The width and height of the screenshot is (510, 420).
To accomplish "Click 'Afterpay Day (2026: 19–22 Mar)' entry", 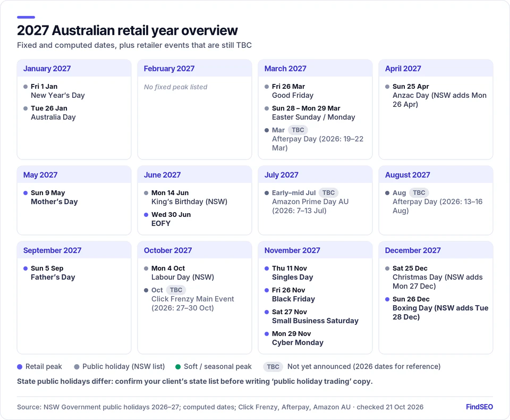I will pos(318,143).
